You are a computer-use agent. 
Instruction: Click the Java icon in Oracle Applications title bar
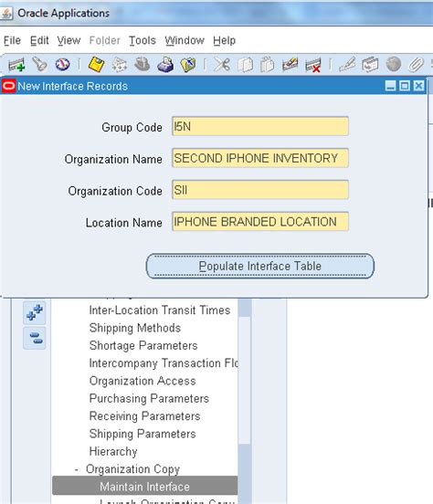pyautogui.click(x=6, y=13)
